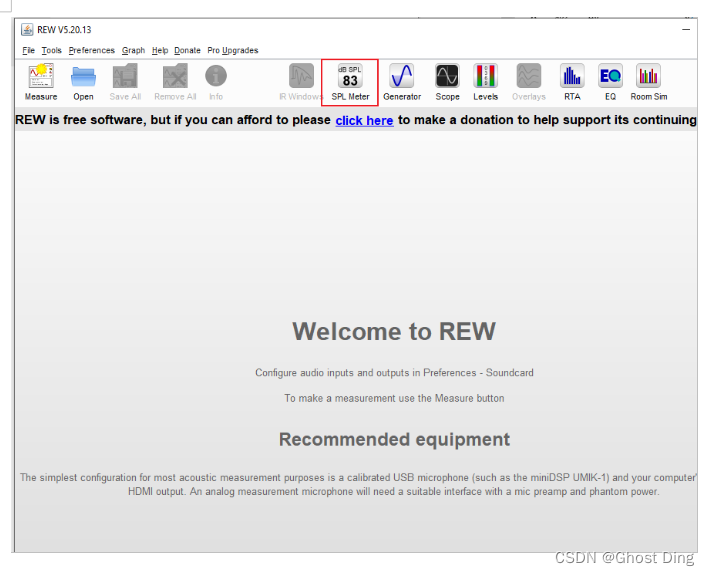
Task: Click the 'Welcome to REW' heading
Action: coord(394,331)
